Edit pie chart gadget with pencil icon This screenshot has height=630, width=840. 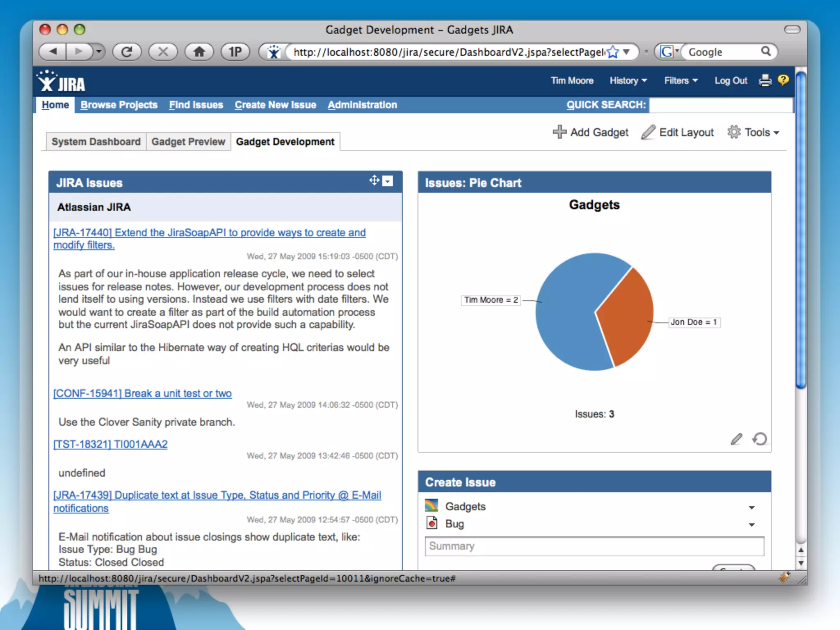(736, 439)
